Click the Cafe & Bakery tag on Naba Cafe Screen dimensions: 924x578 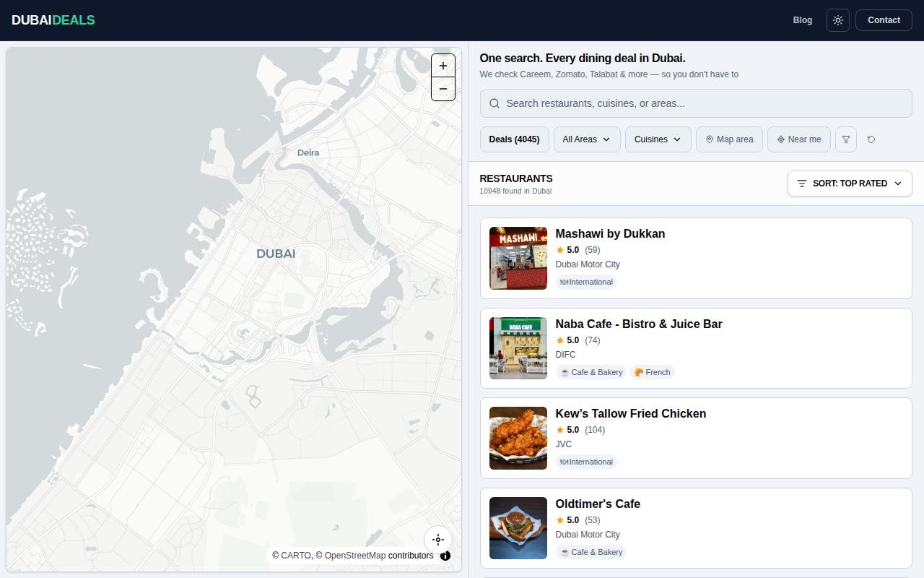591,372
